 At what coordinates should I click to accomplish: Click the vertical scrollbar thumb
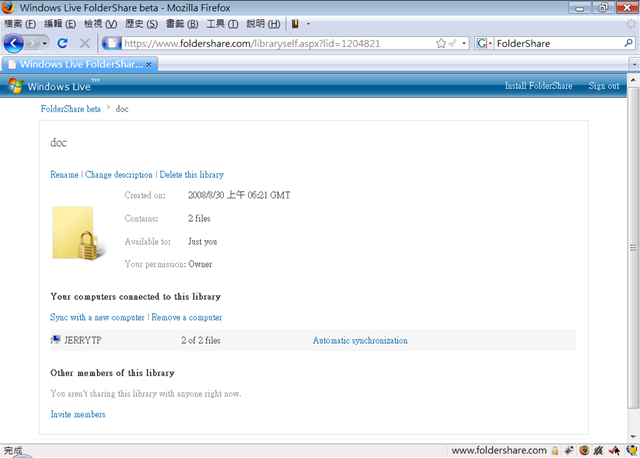coord(633,248)
